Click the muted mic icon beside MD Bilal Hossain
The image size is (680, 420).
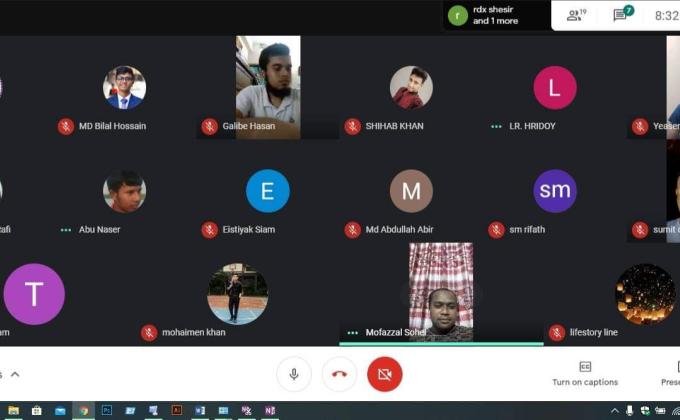point(66,126)
